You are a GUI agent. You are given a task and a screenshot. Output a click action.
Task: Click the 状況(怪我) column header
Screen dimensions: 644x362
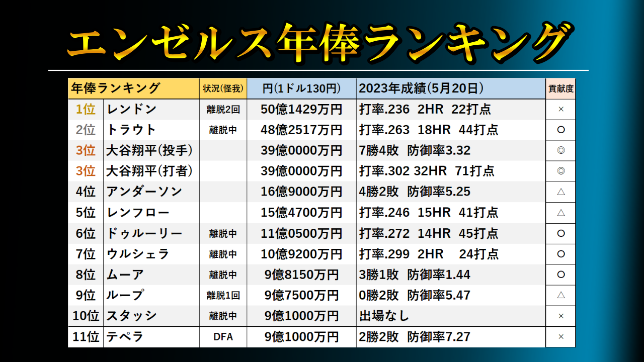[222, 88]
